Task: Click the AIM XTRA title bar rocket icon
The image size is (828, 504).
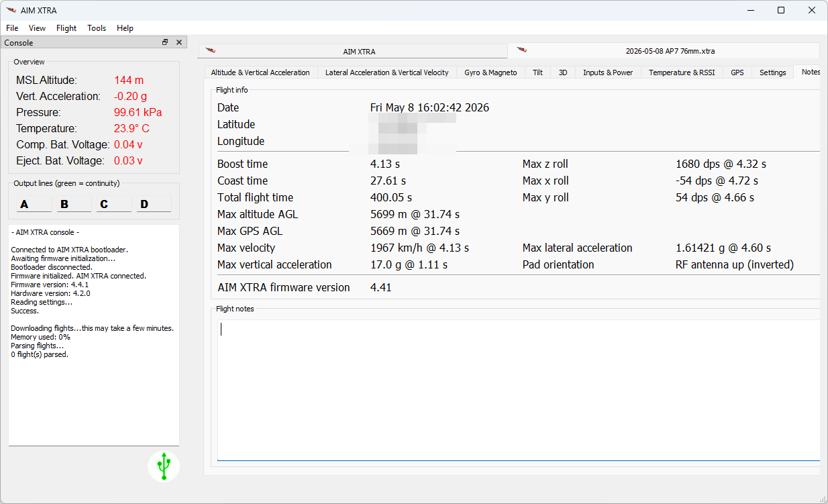Action: [x=11, y=10]
